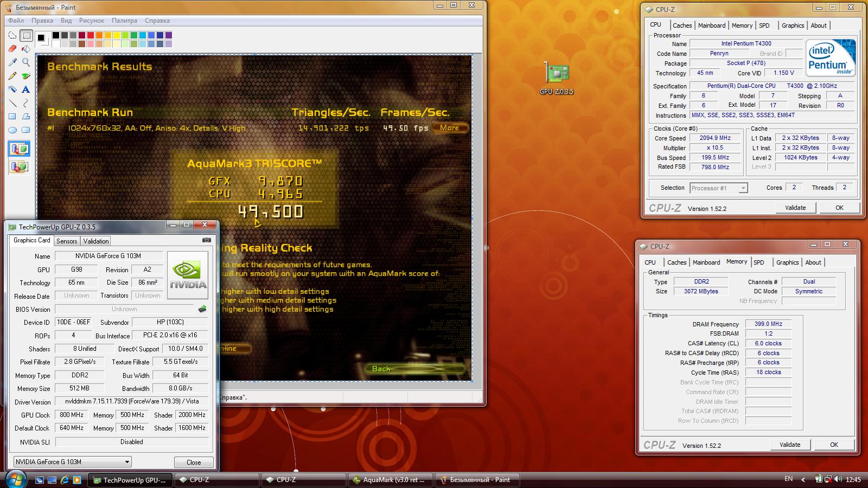Screen dimensions: 868x488
Task: Click the BIOS save icon in GPU-Z
Action: pos(202,309)
